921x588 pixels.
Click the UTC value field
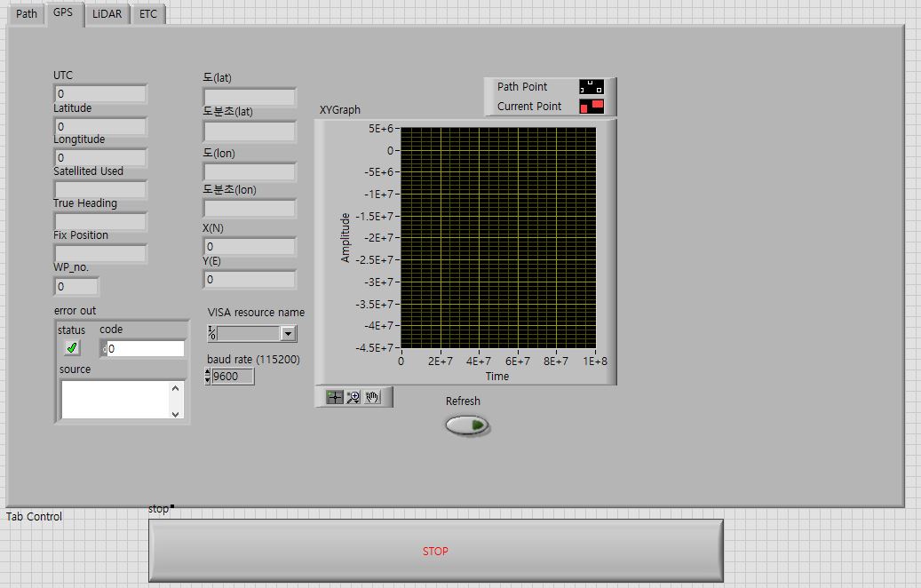(x=99, y=94)
